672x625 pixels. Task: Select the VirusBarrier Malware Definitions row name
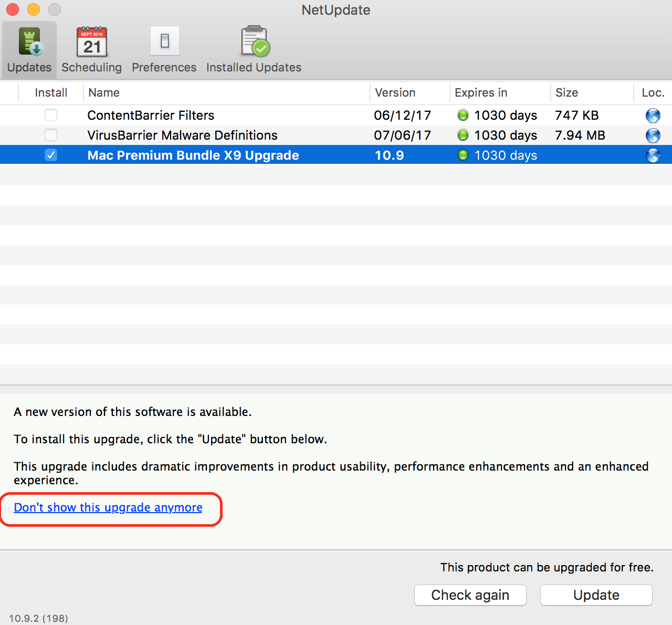[182, 135]
